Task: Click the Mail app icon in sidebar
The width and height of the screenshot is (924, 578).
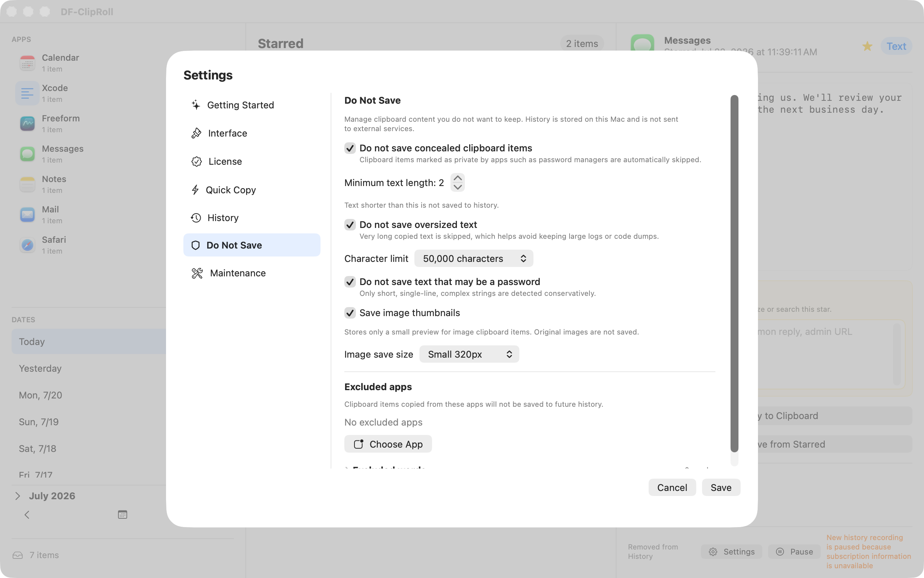Action: click(x=27, y=215)
